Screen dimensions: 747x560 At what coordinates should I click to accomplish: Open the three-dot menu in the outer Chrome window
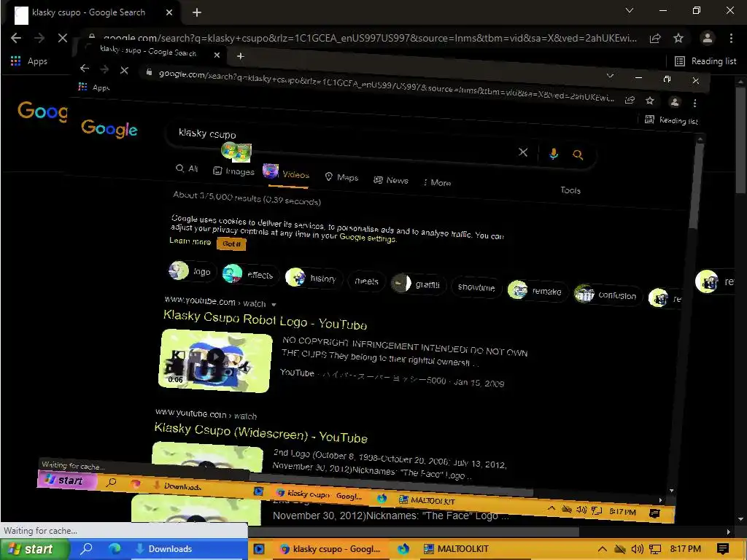click(x=731, y=38)
